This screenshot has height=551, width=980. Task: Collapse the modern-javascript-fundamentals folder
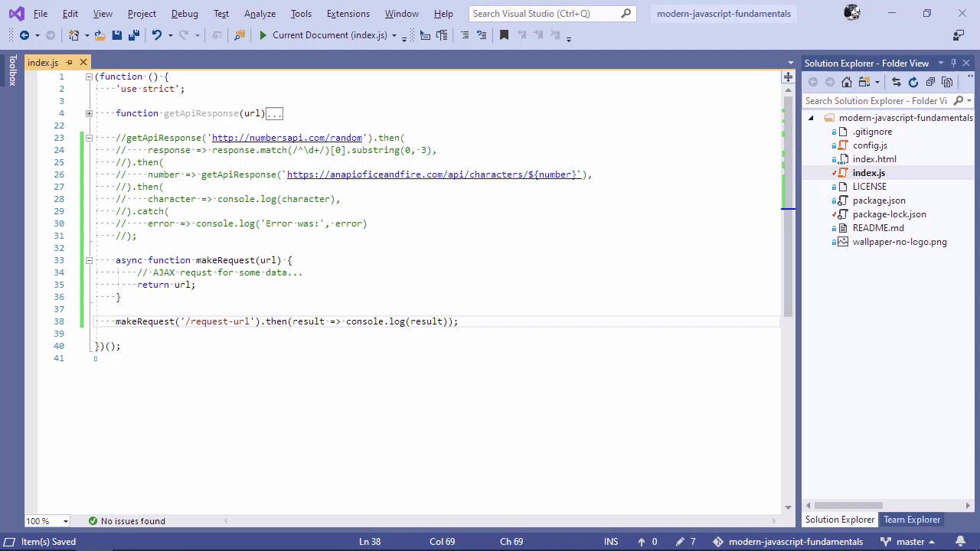click(x=811, y=118)
